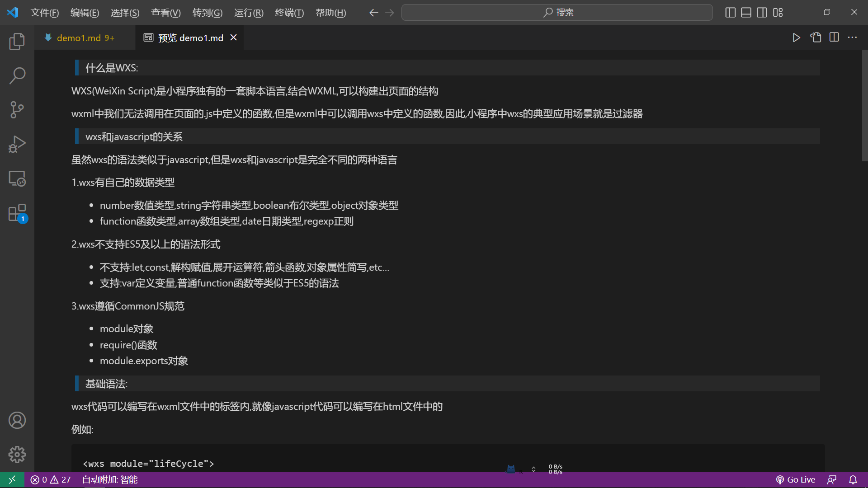Click the VS Code logo icon
Image resolution: width=868 pixels, height=488 pixels.
click(x=13, y=12)
